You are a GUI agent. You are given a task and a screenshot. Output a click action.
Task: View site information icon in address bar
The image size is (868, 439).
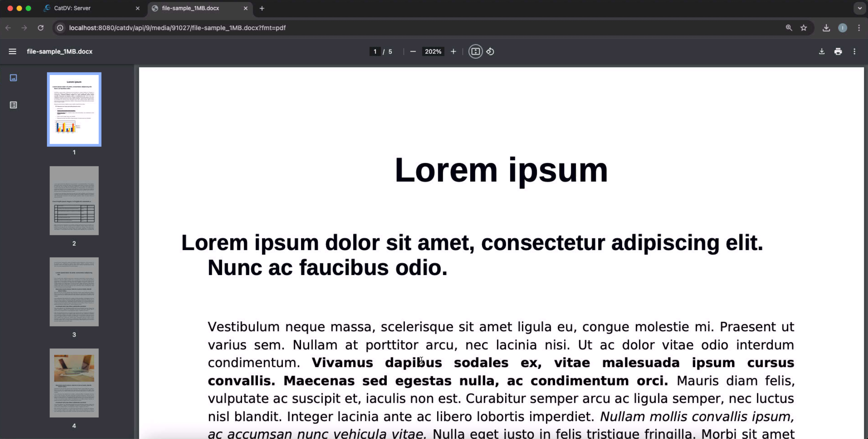click(x=60, y=28)
